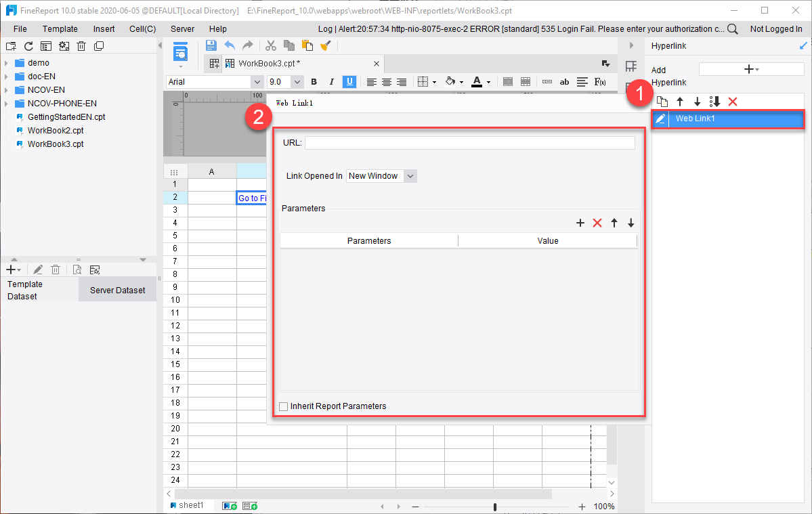Switch to the Server Dataset tab
812x514 pixels.
click(116, 289)
